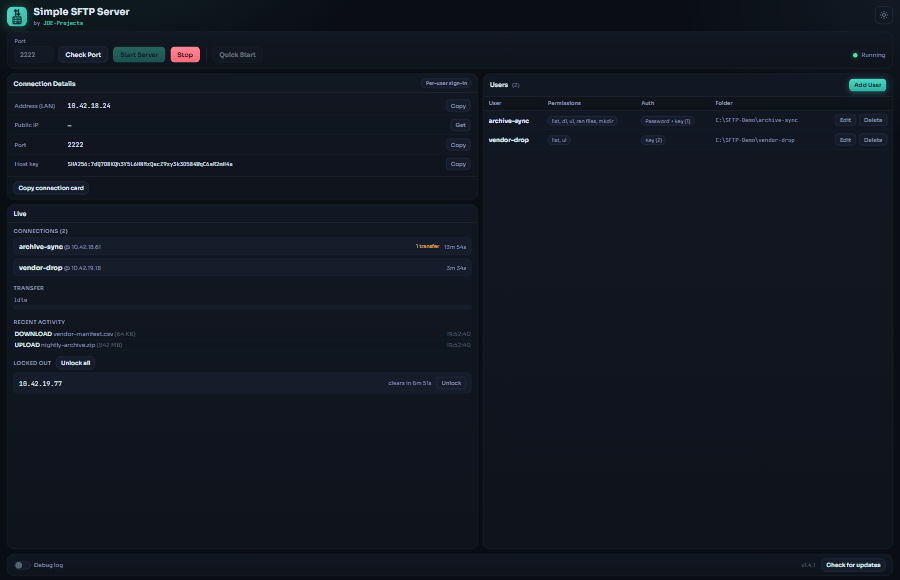Edit the vendor-drop user

click(845, 140)
